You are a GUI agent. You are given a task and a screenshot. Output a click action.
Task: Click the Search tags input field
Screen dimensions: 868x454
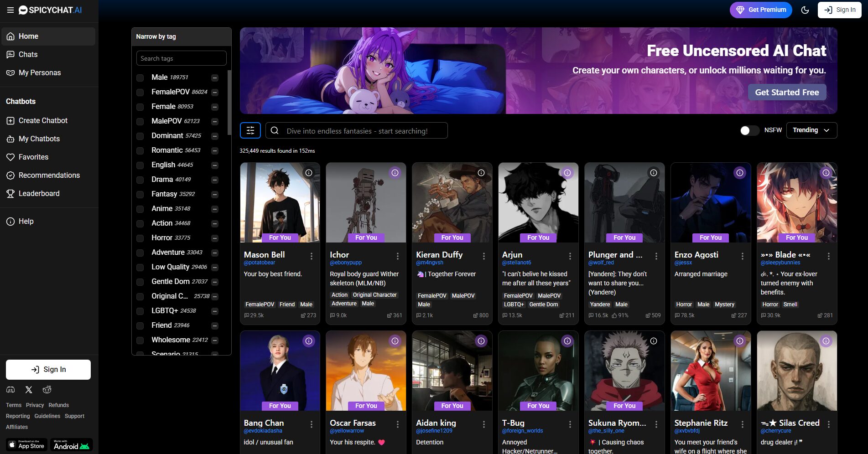[181, 58]
